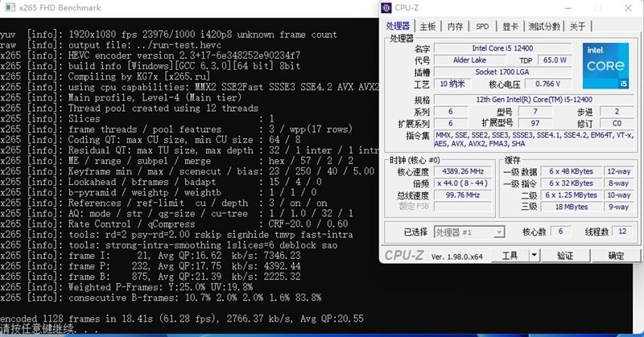Image resolution: width=644 pixels, height=337 pixels.
Task: Open the 关于 tab
Action: pyautogui.click(x=577, y=27)
